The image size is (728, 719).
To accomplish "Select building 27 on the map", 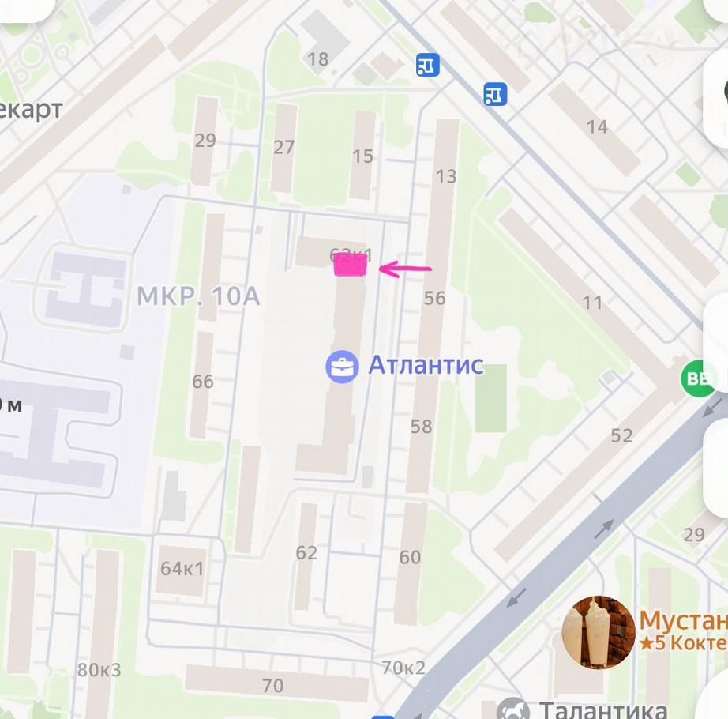I will click(283, 147).
